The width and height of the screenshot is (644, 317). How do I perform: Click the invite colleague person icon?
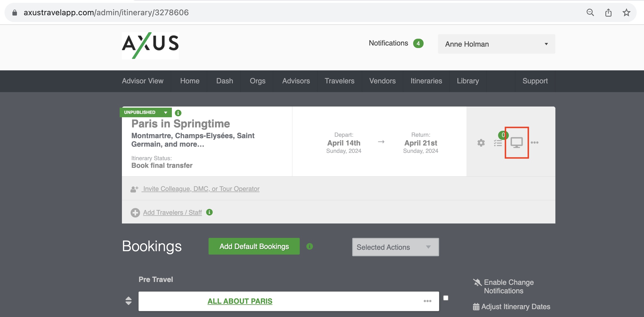tap(134, 189)
